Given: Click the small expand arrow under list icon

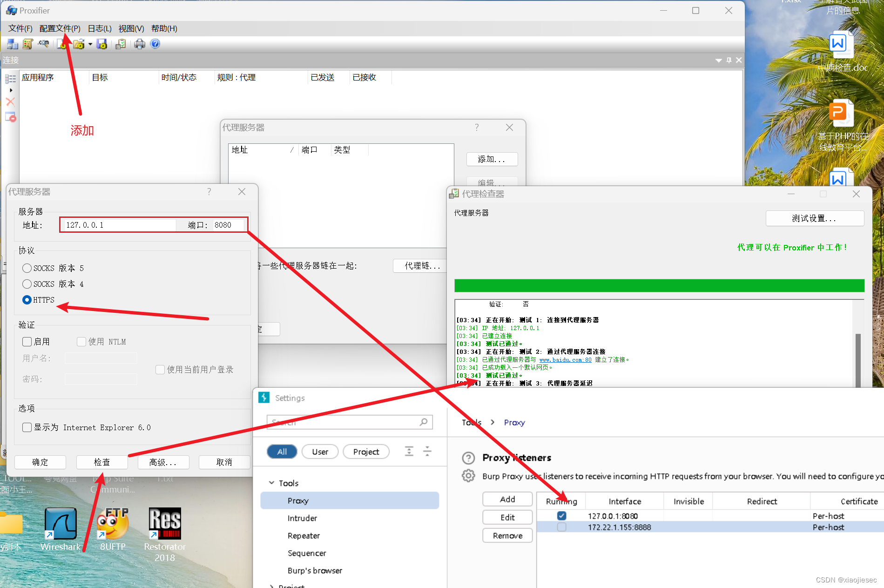Looking at the screenshot, I should (11, 90).
